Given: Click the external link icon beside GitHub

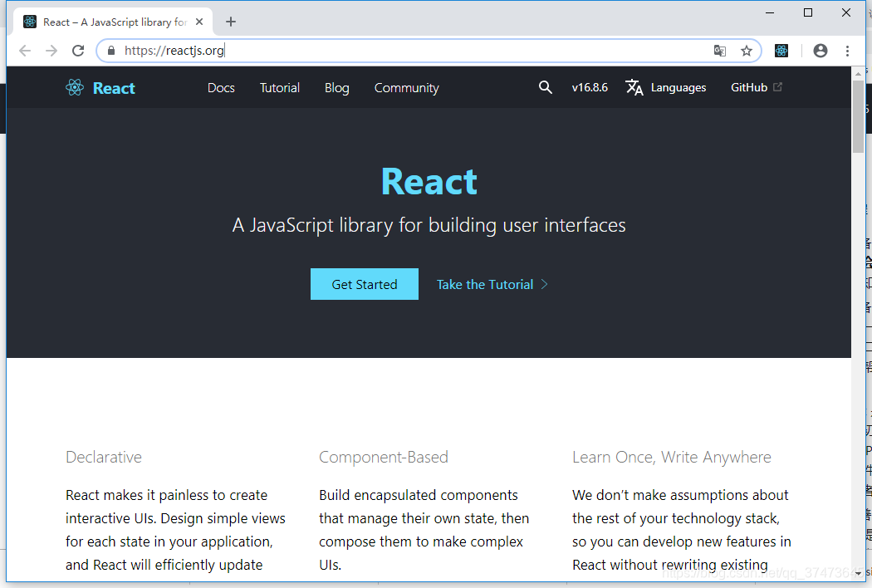Looking at the screenshot, I should [777, 86].
